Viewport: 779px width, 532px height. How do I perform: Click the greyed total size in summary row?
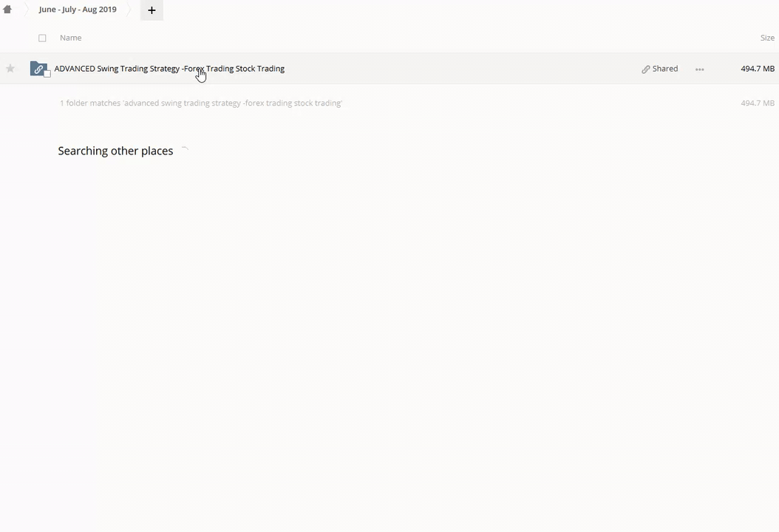(x=757, y=103)
